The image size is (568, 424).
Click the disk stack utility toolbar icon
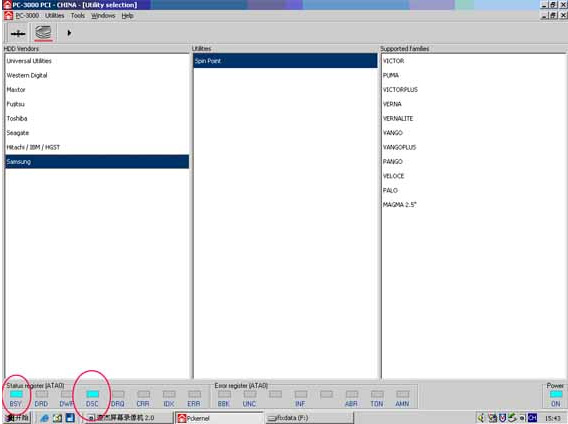pyautogui.click(x=43, y=33)
